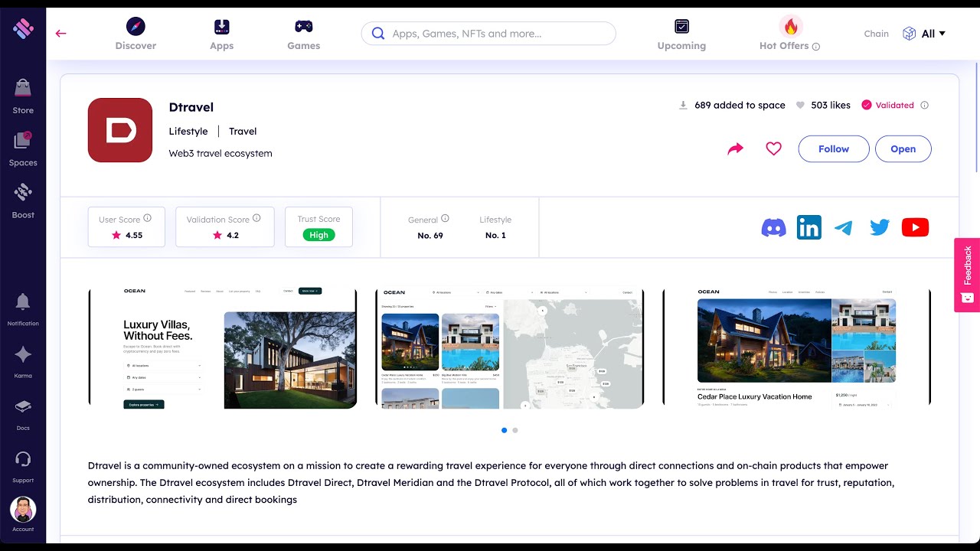Click the 689 added to space text
This screenshot has height=551, width=980.
(x=740, y=106)
